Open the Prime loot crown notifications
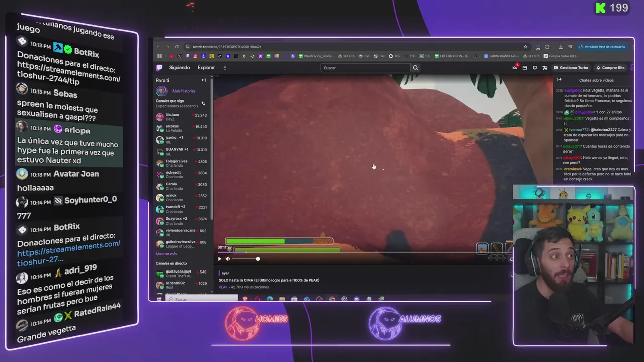 [x=515, y=68]
